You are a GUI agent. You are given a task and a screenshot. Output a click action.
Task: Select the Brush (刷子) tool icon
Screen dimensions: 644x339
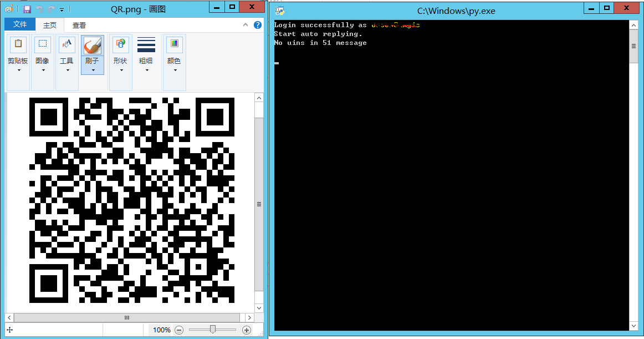coord(93,45)
